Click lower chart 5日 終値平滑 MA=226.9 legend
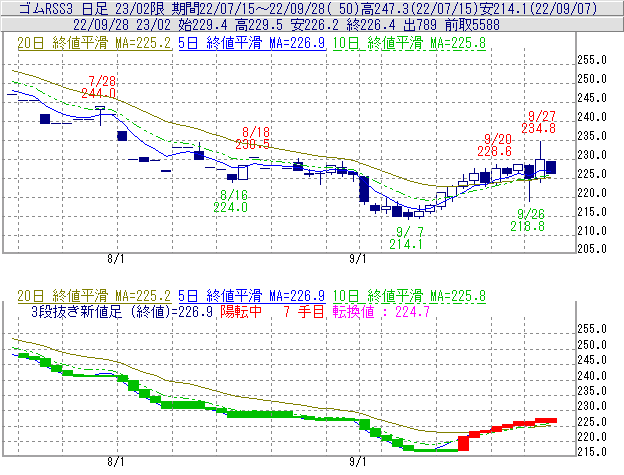 pyautogui.click(x=252, y=296)
